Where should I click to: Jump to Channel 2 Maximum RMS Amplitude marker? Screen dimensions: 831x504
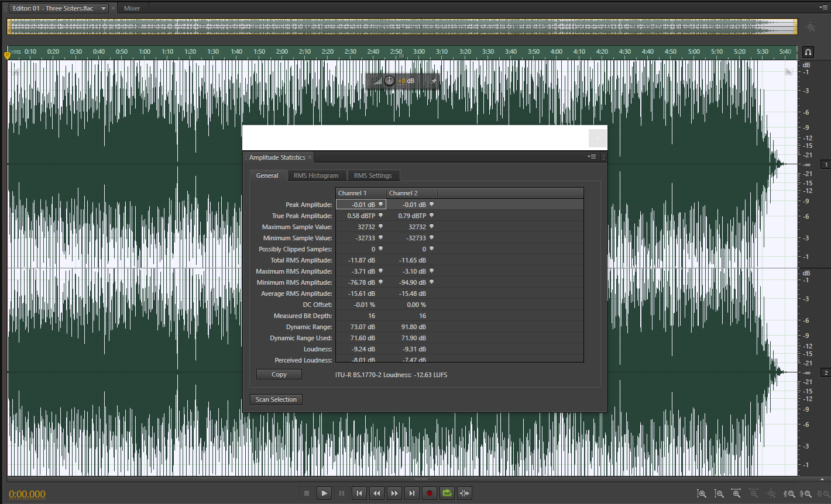coord(431,271)
